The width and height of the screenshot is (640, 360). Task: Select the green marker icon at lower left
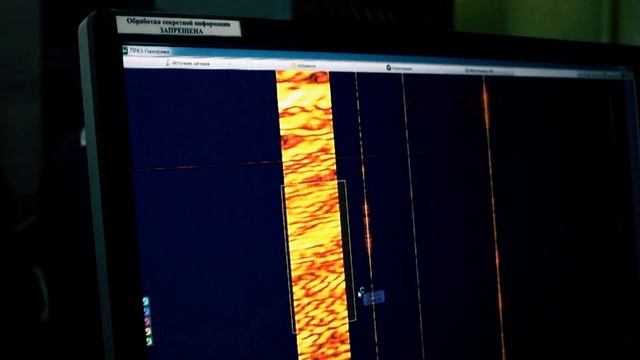click(x=149, y=341)
